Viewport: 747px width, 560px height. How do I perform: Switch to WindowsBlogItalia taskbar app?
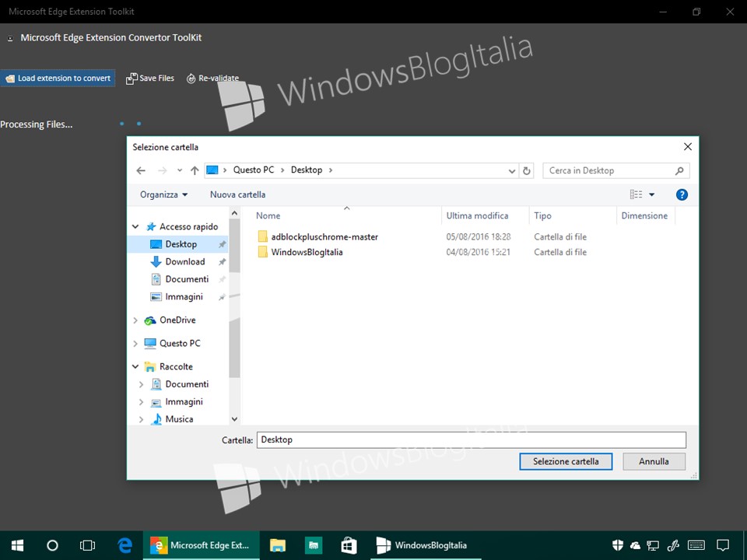(x=426, y=546)
